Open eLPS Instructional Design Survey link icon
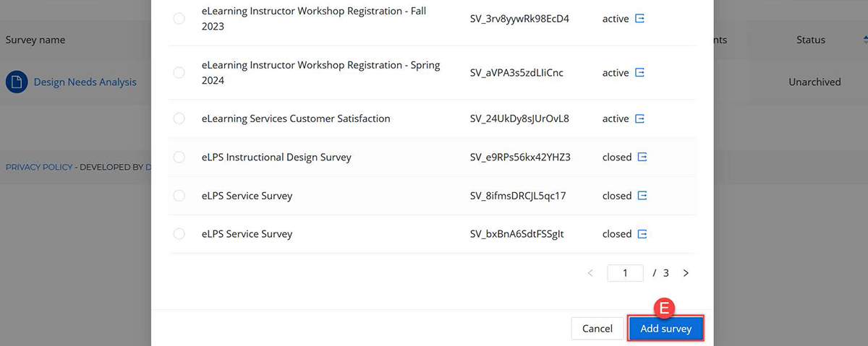Image resolution: width=868 pixels, height=346 pixels. [x=642, y=157]
